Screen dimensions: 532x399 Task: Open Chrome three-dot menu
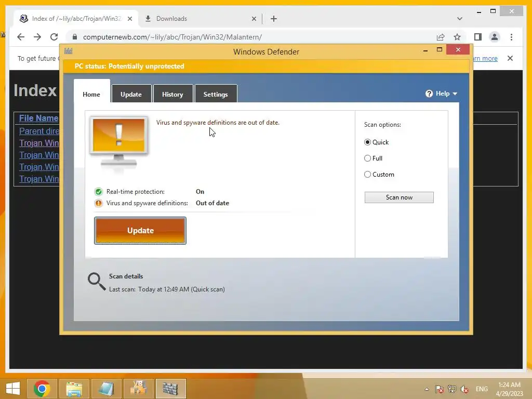511,37
